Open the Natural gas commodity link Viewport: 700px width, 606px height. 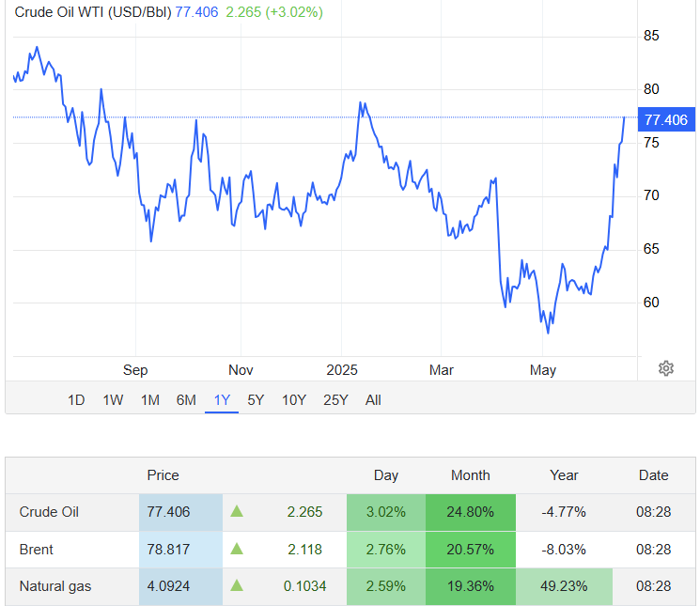pos(55,586)
